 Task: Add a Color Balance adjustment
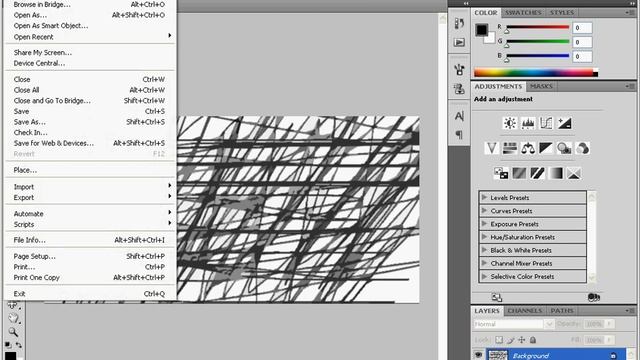click(528, 148)
